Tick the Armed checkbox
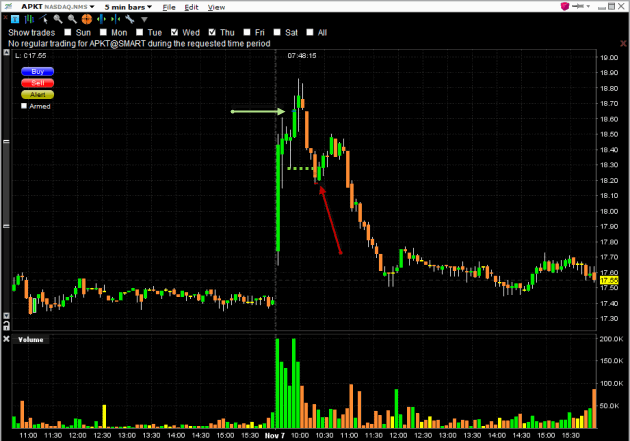This screenshot has height=441, width=630. [24, 106]
